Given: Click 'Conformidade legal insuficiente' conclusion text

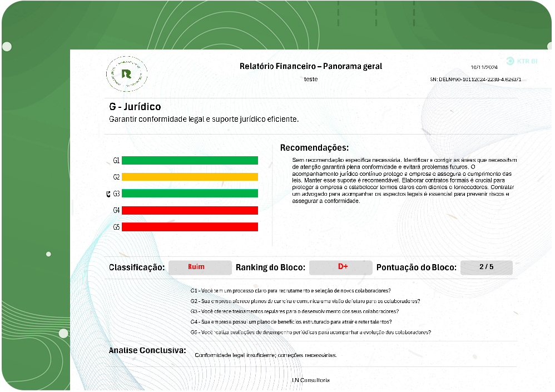Looking at the screenshot, I should tap(265, 355).
